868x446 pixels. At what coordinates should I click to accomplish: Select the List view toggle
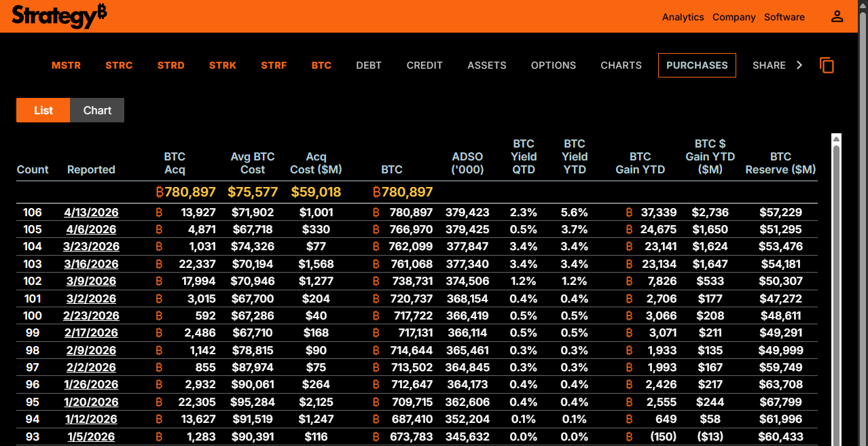pyautogui.click(x=43, y=110)
